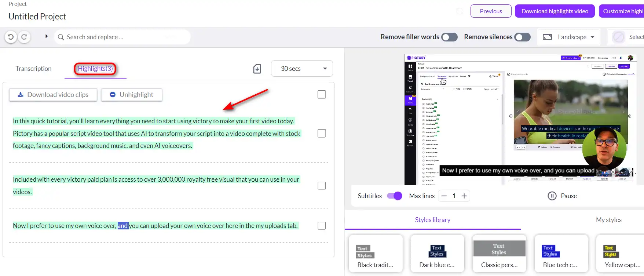Click the undo arrow icon

click(11, 37)
